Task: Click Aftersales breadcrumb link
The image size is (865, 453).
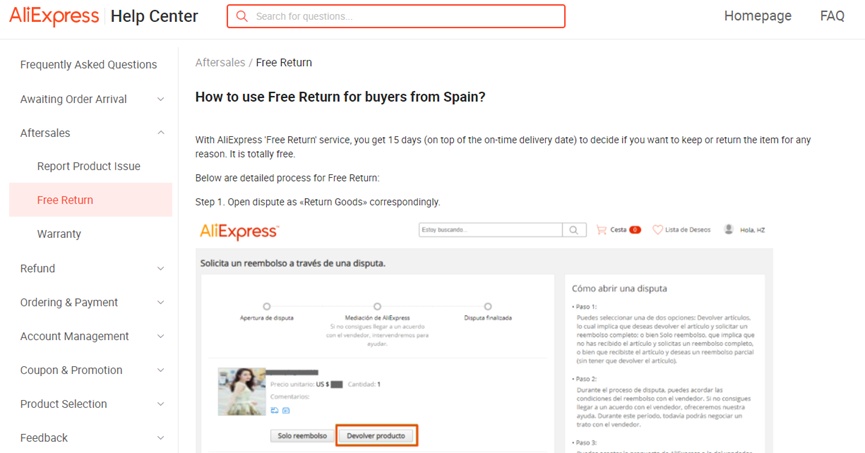Action: tap(220, 63)
